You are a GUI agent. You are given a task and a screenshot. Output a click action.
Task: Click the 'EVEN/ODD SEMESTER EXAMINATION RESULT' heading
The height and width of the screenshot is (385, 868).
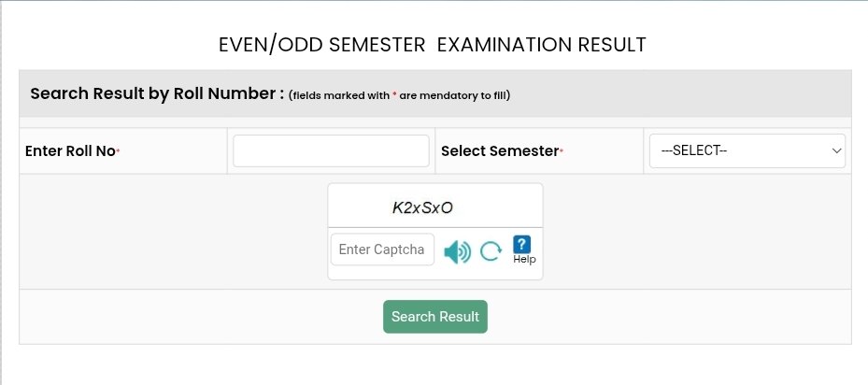pyautogui.click(x=432, y=45)
